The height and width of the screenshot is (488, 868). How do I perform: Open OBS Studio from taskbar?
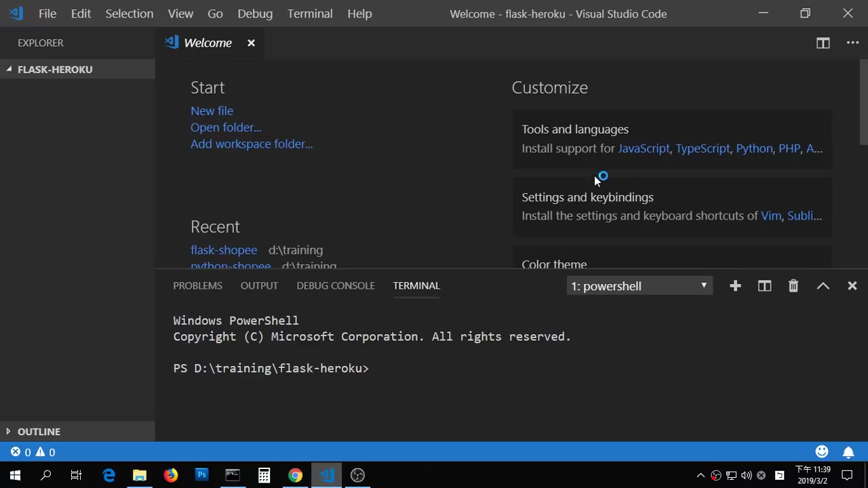pyautogui.click(x=357, y=475)
